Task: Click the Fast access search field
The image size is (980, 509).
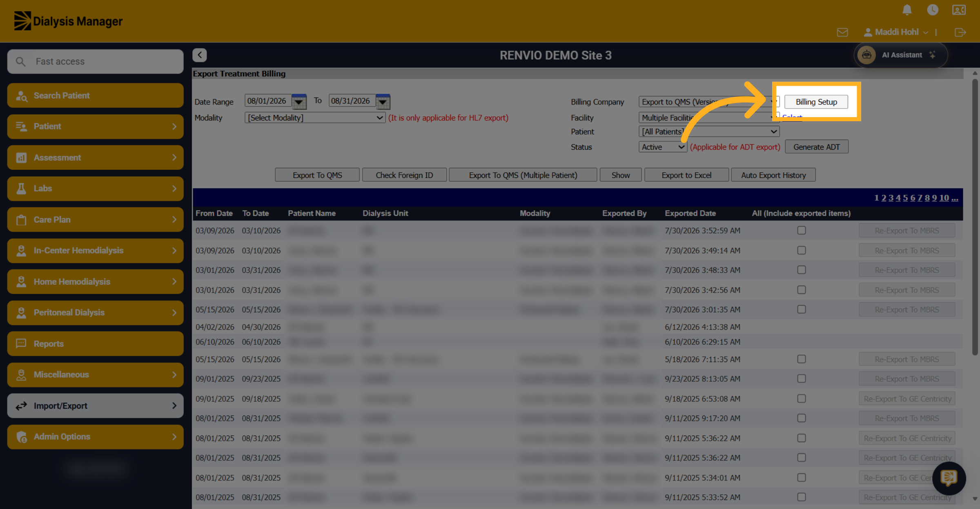Action: [95, 62]
